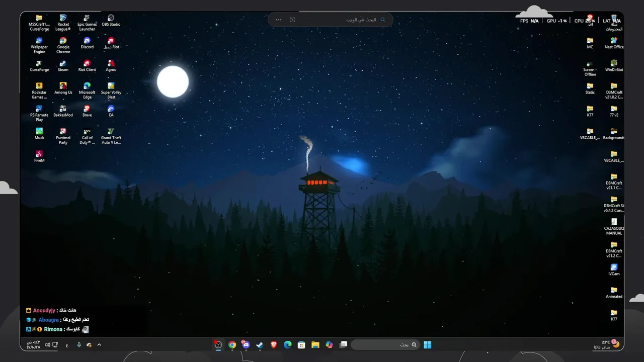Open Google Chrome from the taskbar
644x362 pixels.
[232, 345]
